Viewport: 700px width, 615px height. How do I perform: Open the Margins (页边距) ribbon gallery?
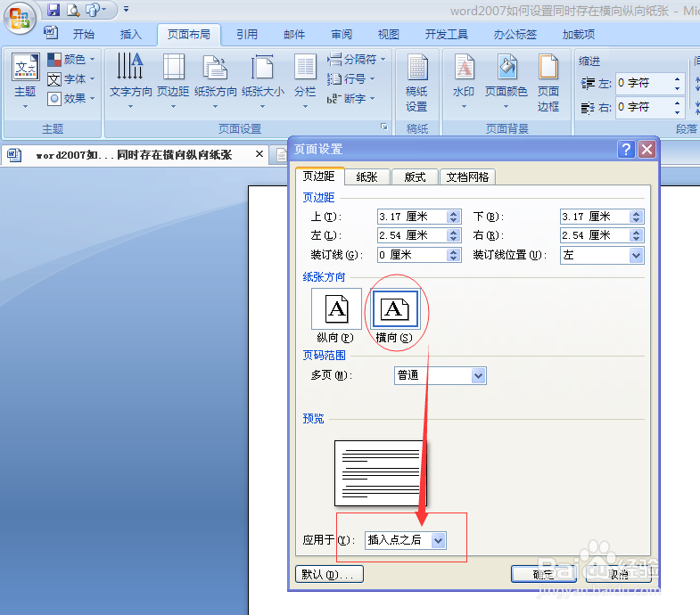coord(173,81)
